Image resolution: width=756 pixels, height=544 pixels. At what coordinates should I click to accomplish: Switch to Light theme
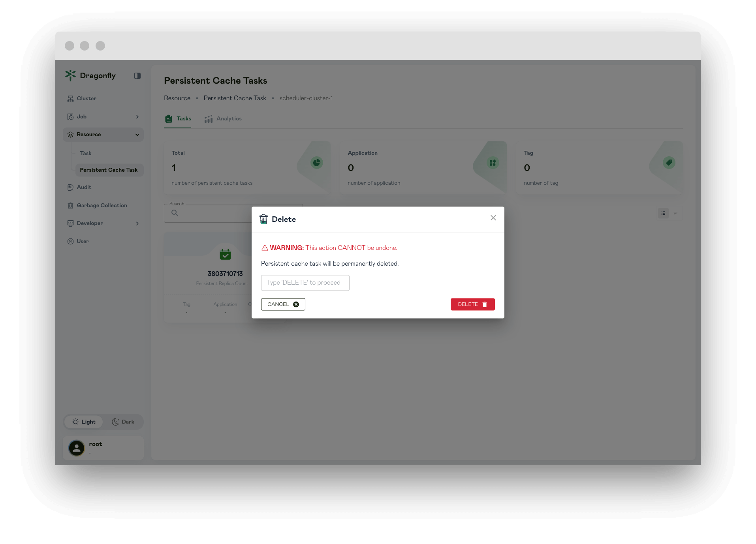(x=83, y=422)
